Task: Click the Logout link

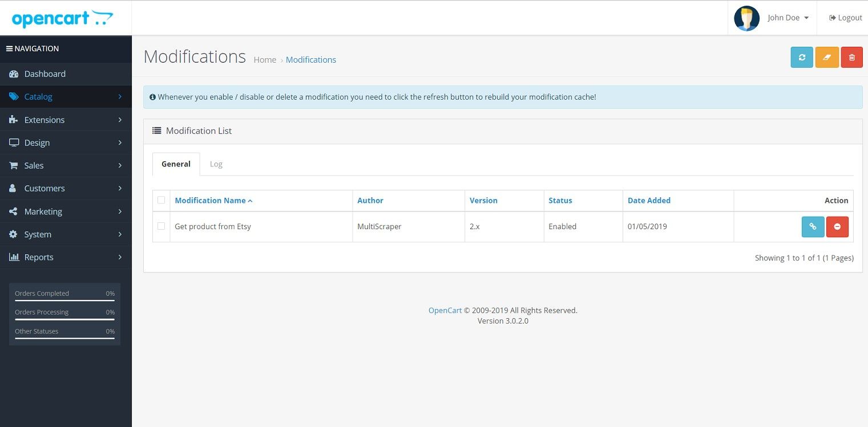Action: (x=845, y=18)
